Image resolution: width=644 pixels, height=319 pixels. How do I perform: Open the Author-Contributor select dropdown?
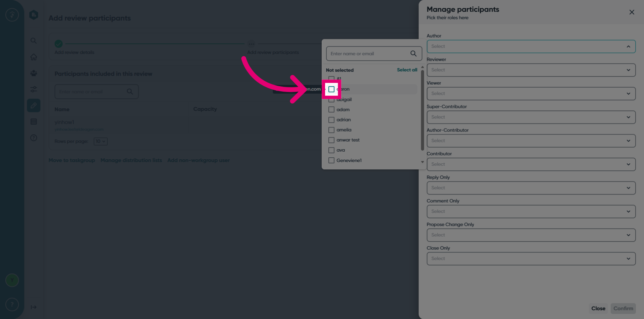point(531,141)
